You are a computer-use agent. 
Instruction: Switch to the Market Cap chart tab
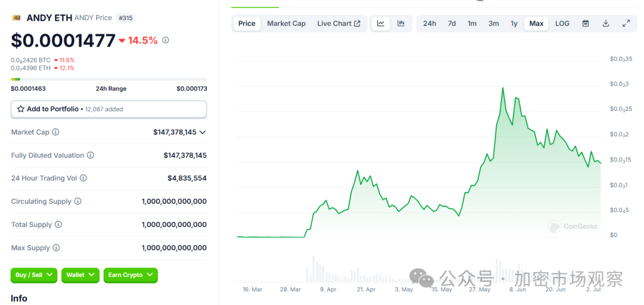[286, 23]
